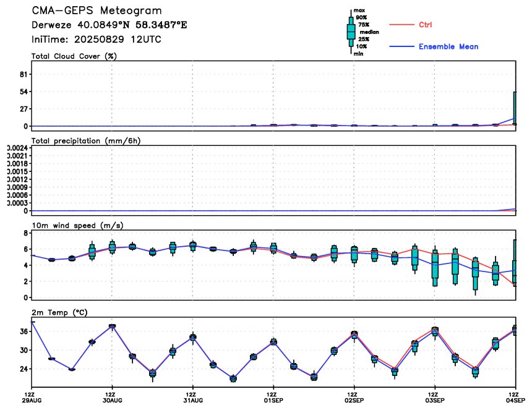Click the '10%' label in boxplot legend
Image resolution: width=532 pixels, height=410 pixels.
[x=361, y=46]
